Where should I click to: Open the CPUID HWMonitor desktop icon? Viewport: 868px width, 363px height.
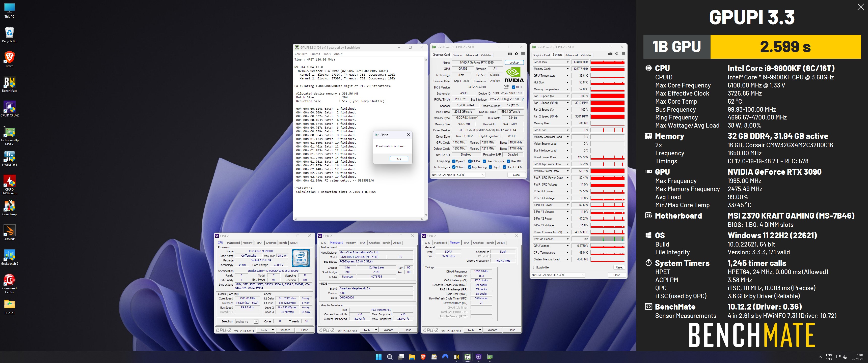click(9, 185)
